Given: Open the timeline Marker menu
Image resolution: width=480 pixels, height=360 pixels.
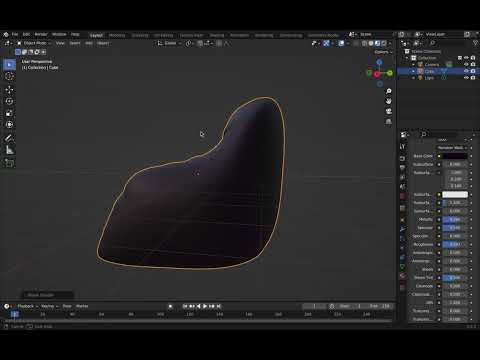Looking at the screenshot, I should [82, 306].
